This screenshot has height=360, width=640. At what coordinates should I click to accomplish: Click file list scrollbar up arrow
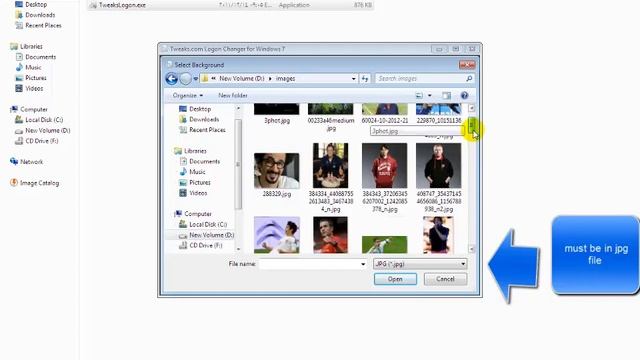click(472, 108)
